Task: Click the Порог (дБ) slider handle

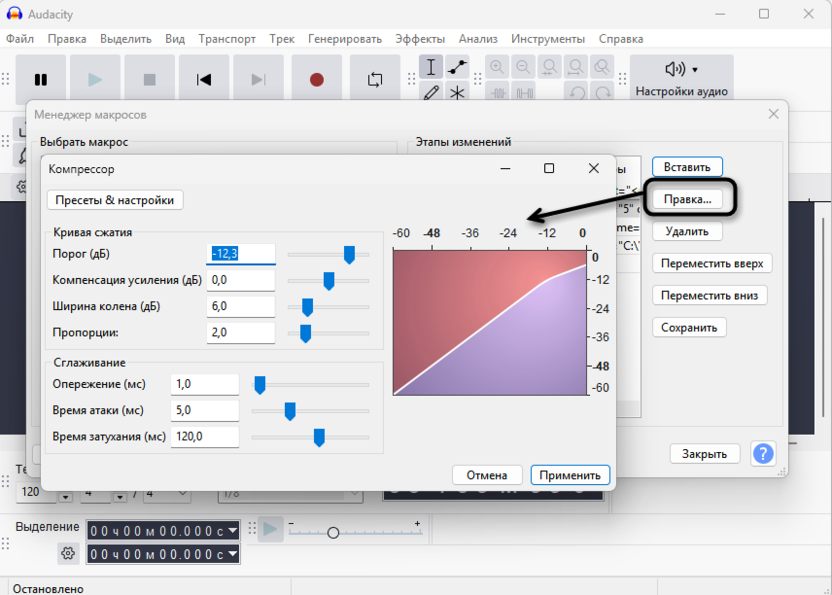Action: [349, 255]
